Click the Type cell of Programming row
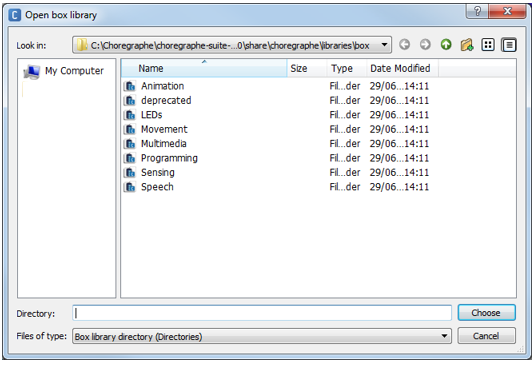Image resolution: width=532 pixels, height=366 pixels. click(x=345, y=158)
